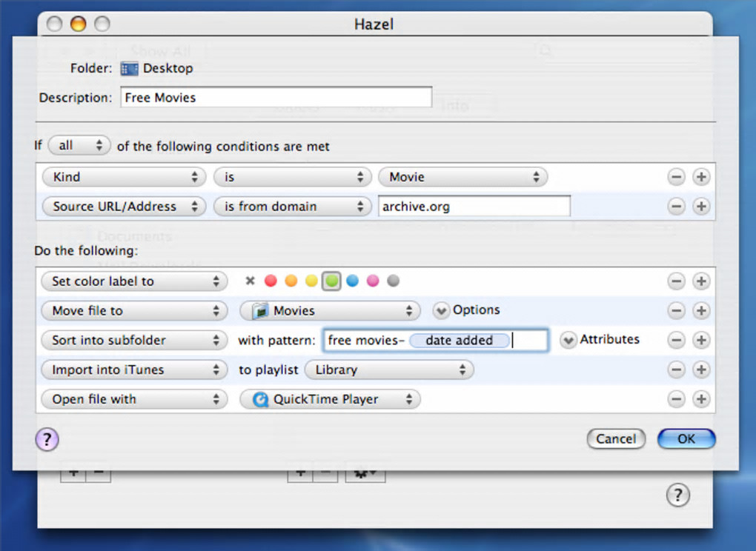Add an action after Open file with
Screen dimensions: 756x551
coord(701,398)
